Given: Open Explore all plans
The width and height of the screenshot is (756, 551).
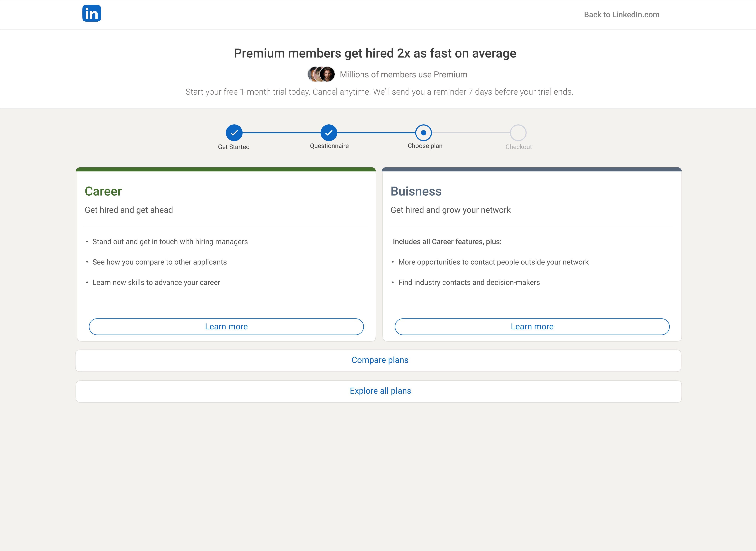Looking at the screenshot, I should click(x=380, y=391).
